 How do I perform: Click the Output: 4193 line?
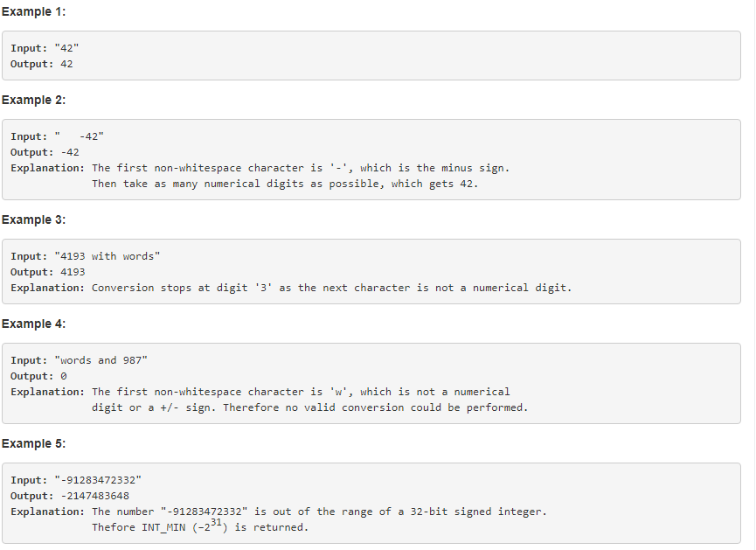click(x=48, y=272)
